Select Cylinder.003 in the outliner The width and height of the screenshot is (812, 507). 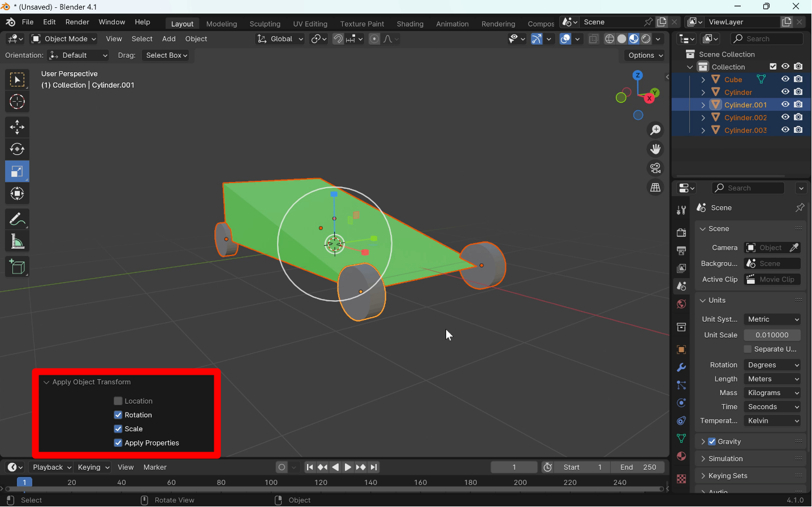745,131
